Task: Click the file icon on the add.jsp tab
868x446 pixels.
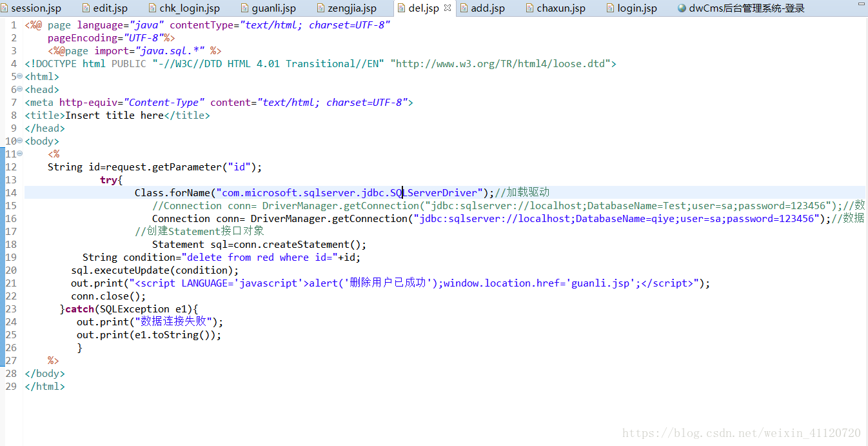Action: tap(464, 8)
